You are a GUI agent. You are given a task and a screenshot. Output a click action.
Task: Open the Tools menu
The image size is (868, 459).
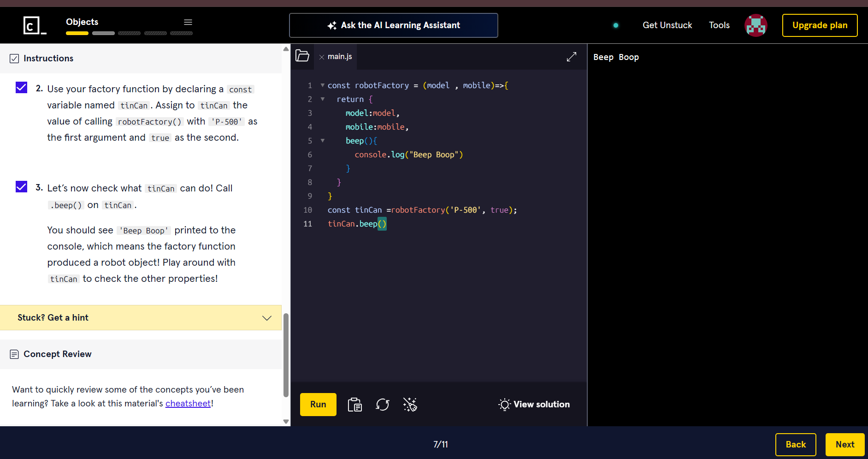pyautogui.click(x=719, y=25)
